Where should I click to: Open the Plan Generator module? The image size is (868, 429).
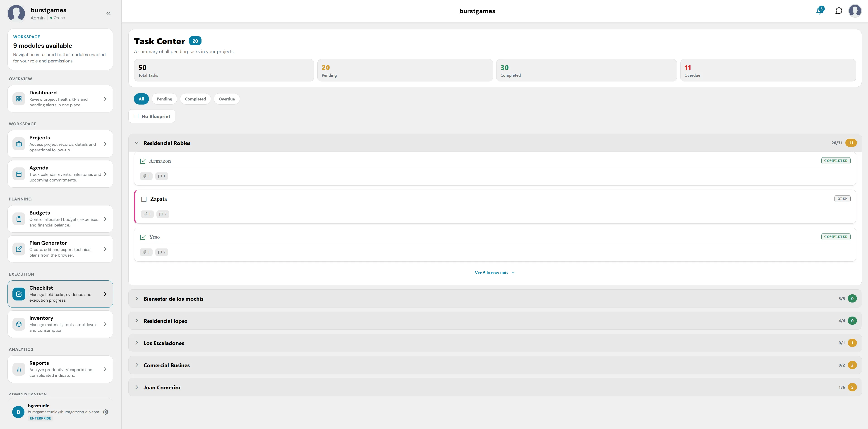(x=60, y=249)
